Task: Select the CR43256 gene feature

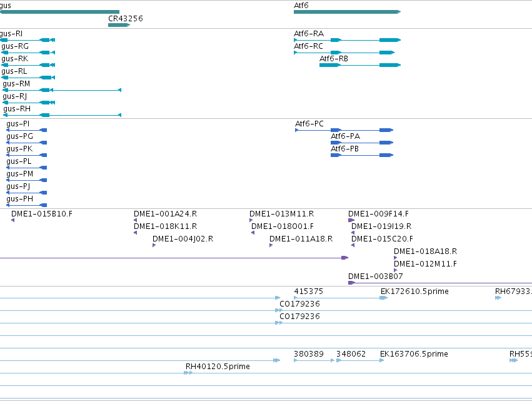Action: point(119,25)
